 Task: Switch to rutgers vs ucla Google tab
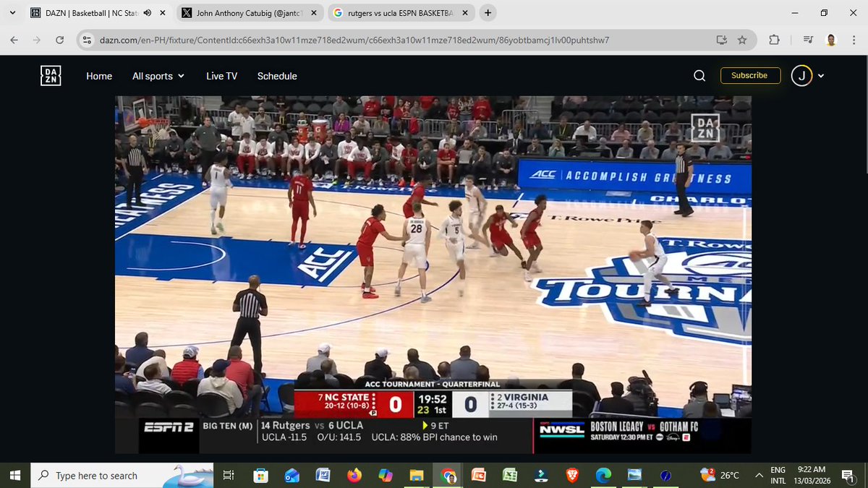[x=400, y=12]
